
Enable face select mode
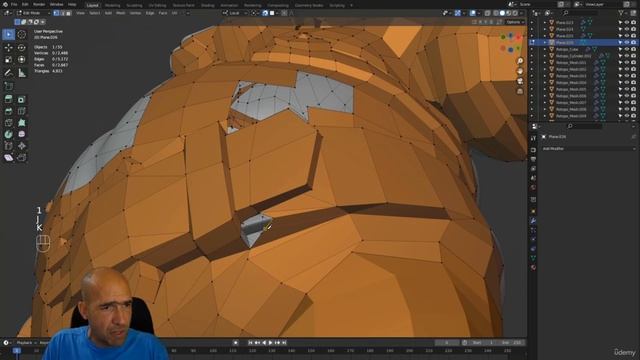(x=69, y=13)
